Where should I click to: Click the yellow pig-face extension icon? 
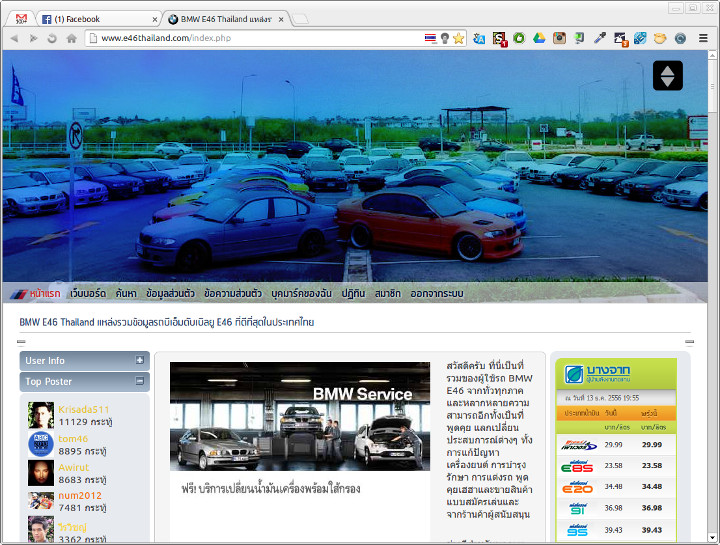pos(660,38)
